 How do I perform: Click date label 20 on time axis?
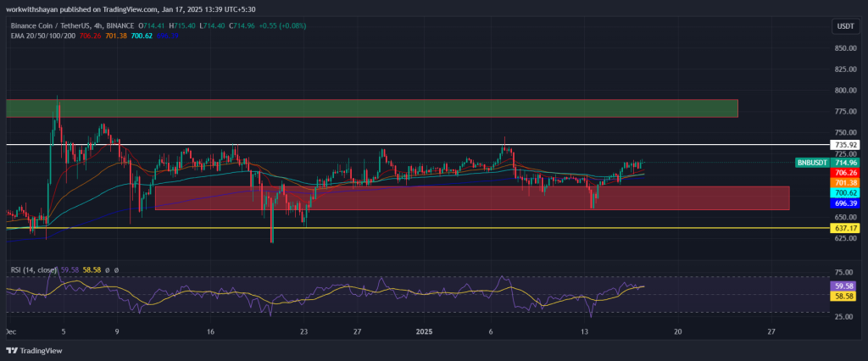[677, 331]
